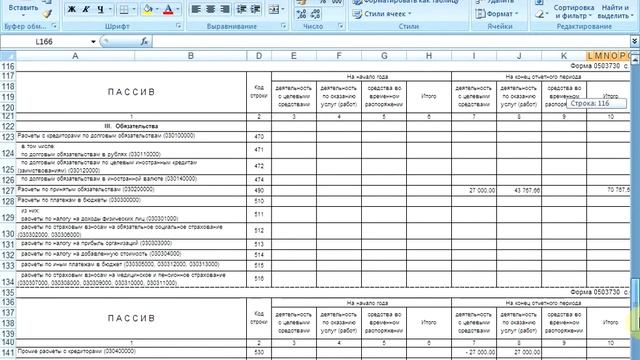This screenshot has width=640, height=360.
Task: Select row 141 header
Action: coord(8,352)
